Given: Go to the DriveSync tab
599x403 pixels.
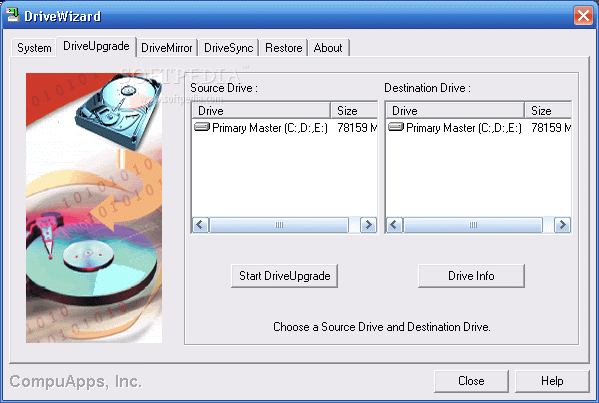Looking at the screenshot, I should coord(228,48).
